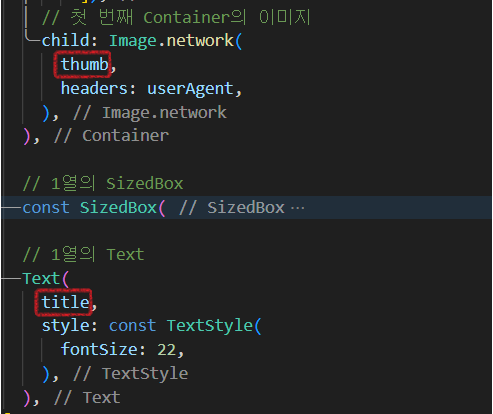493x414 pixels.
Task: Click the 'userAgent' identifier
Action: pyautogui.click(x=190, y=89)
